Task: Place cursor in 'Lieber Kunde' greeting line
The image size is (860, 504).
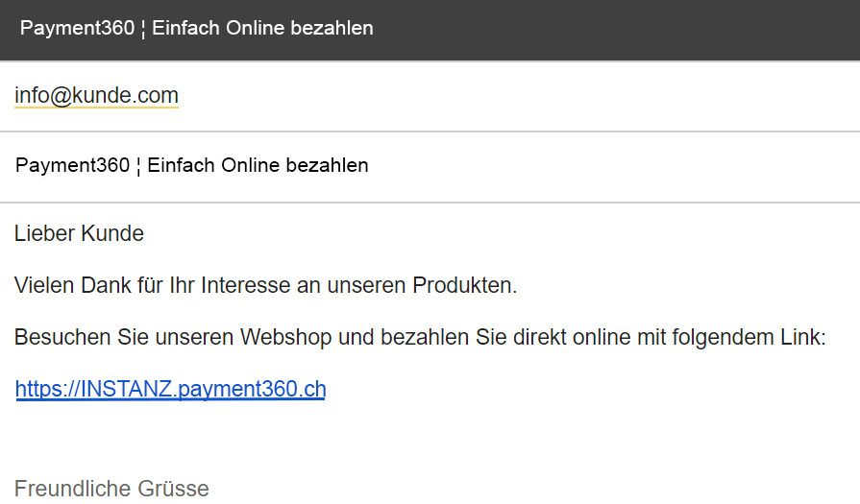Action: pos(79,233)
